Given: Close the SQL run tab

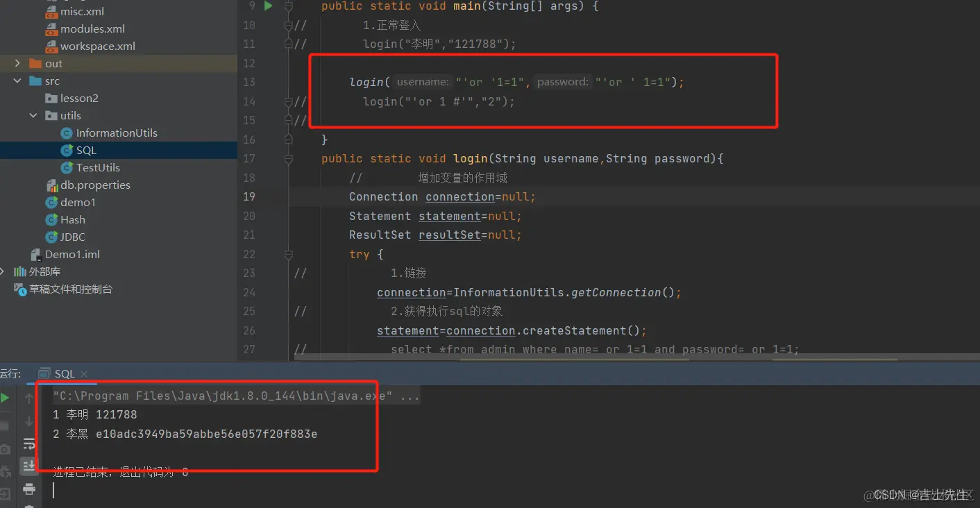Looking at the screenshot, I should tap(84, 373).
